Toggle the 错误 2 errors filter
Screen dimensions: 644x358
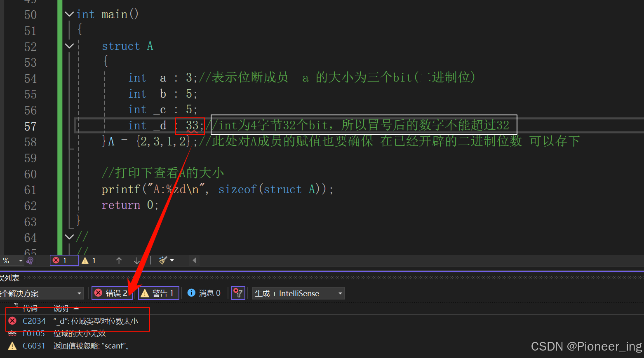112,293
